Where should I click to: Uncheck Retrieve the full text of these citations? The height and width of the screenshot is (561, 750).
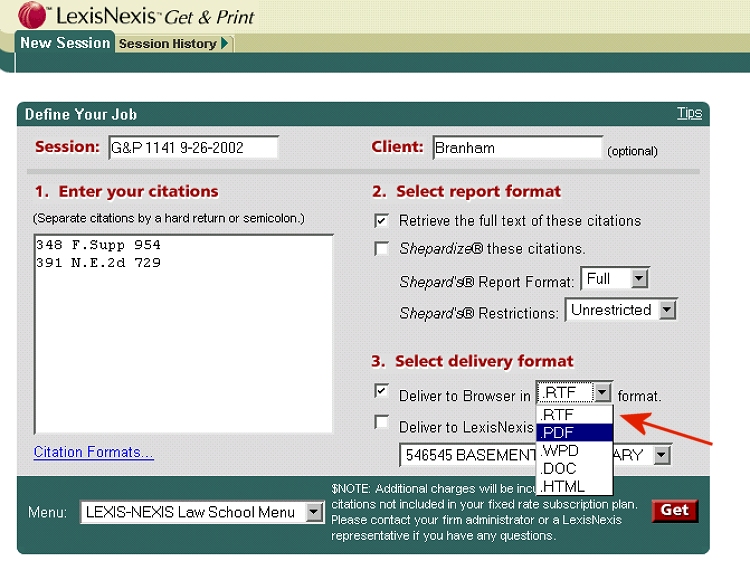point(381,220)
